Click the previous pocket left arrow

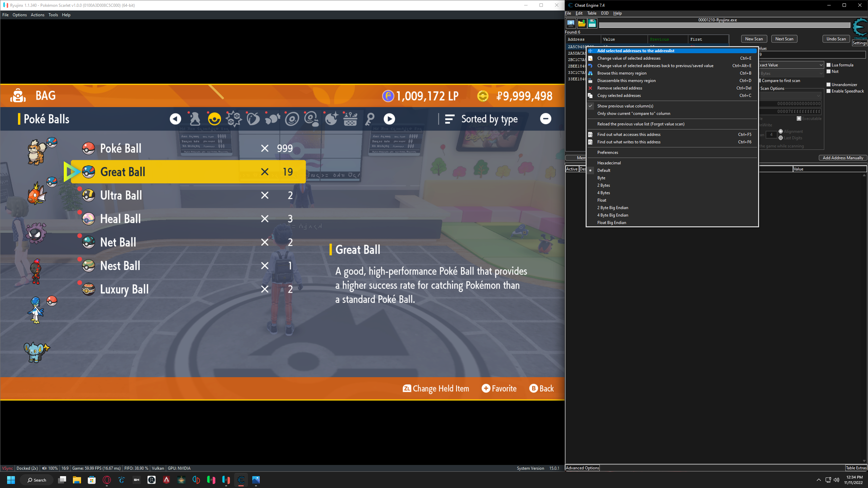point(175,119)
